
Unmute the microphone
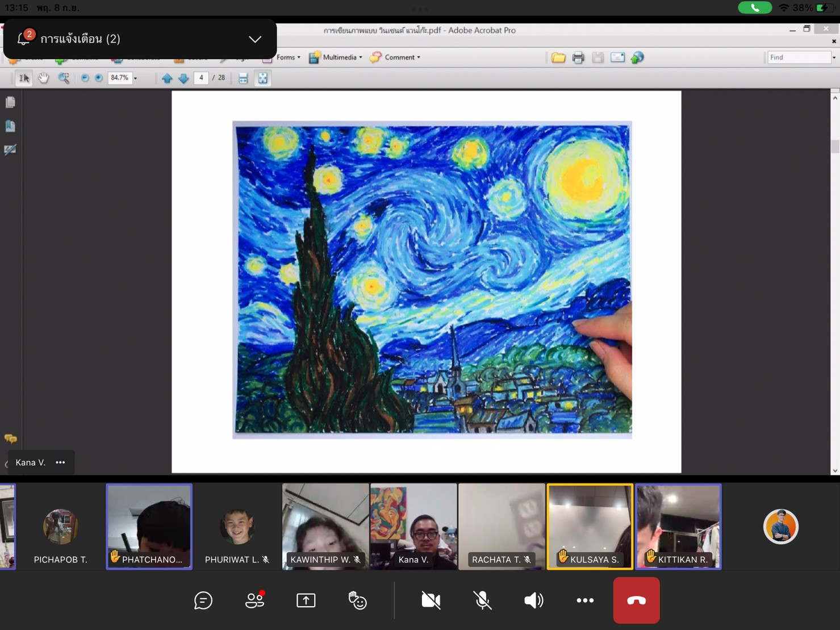482,600
